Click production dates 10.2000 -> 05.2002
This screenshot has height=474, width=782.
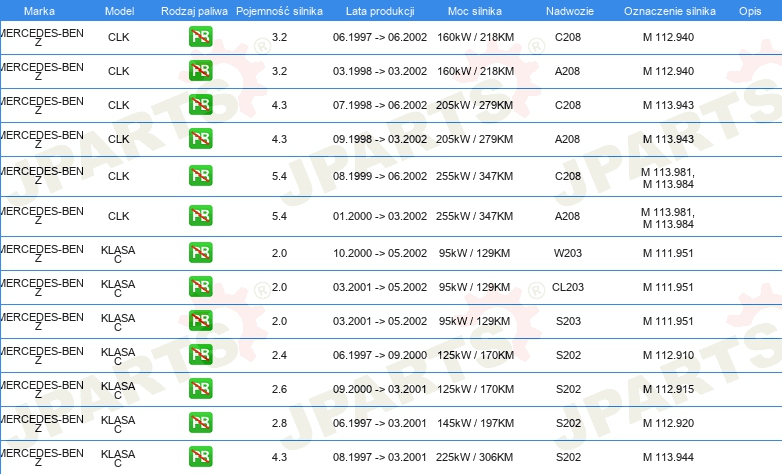(x=380, y=253)
